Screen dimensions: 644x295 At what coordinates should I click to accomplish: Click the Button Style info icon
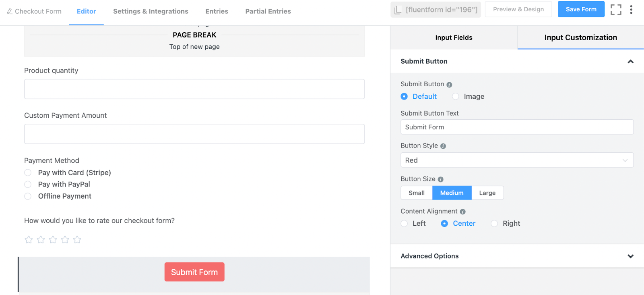(443, 146)
